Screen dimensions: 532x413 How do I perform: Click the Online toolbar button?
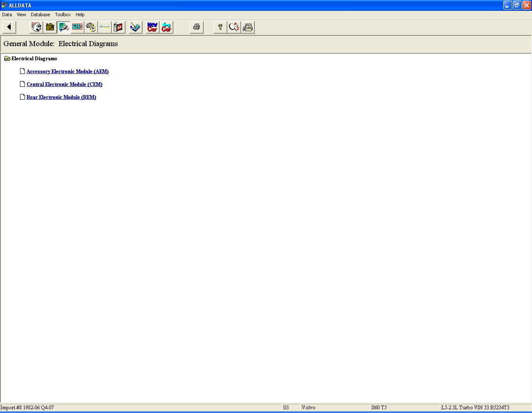[x=105, y=27]
